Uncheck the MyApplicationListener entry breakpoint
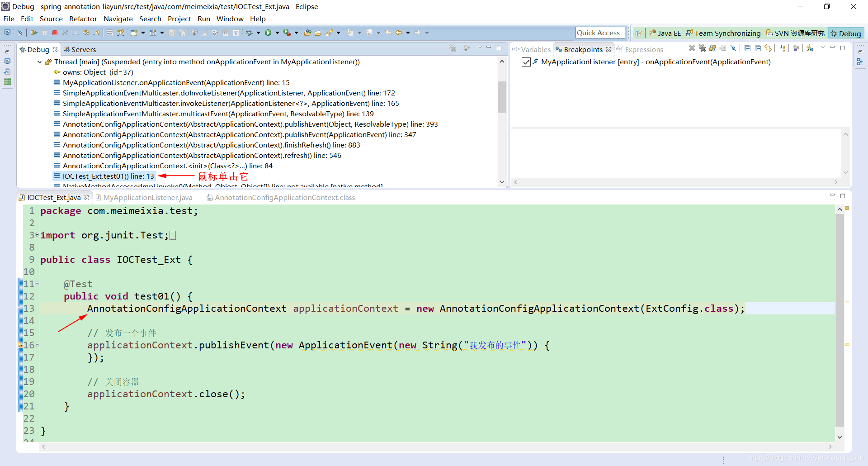 point(526,62)
